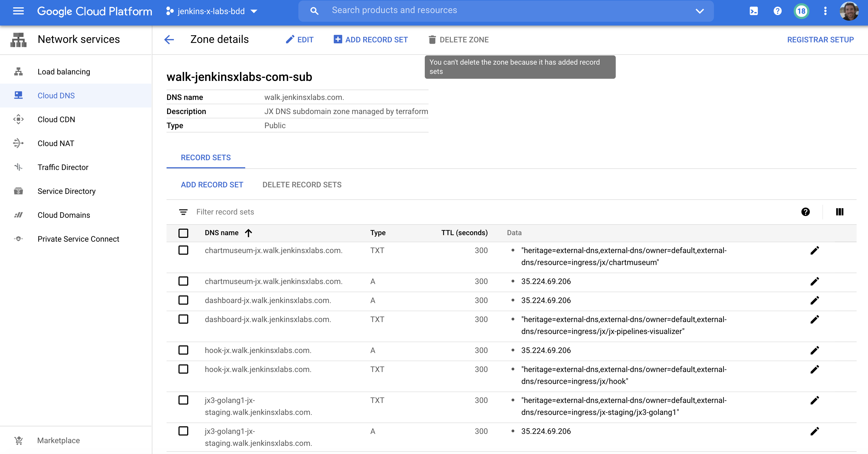Select Cloud DNS in the sidebar

click(x=76, y=96)
